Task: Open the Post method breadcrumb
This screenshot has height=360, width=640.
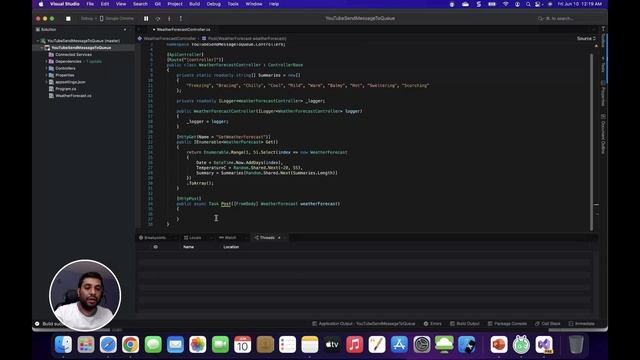Action: [x=244, y=38]
